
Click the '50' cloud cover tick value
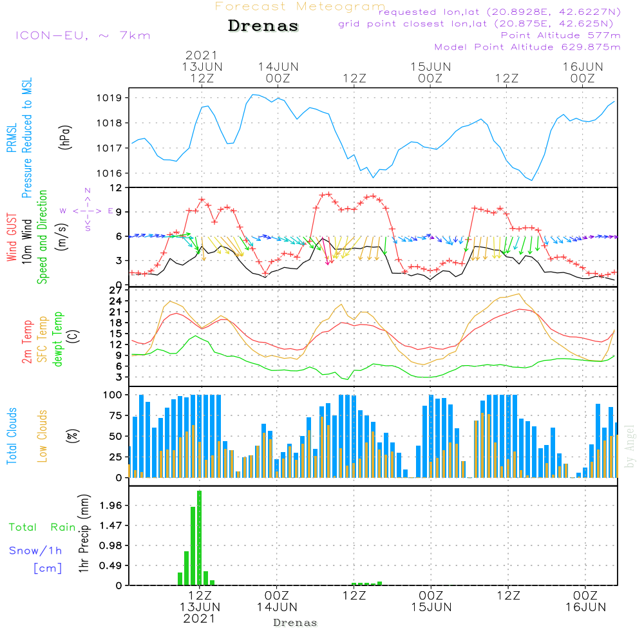click(115, 436)
